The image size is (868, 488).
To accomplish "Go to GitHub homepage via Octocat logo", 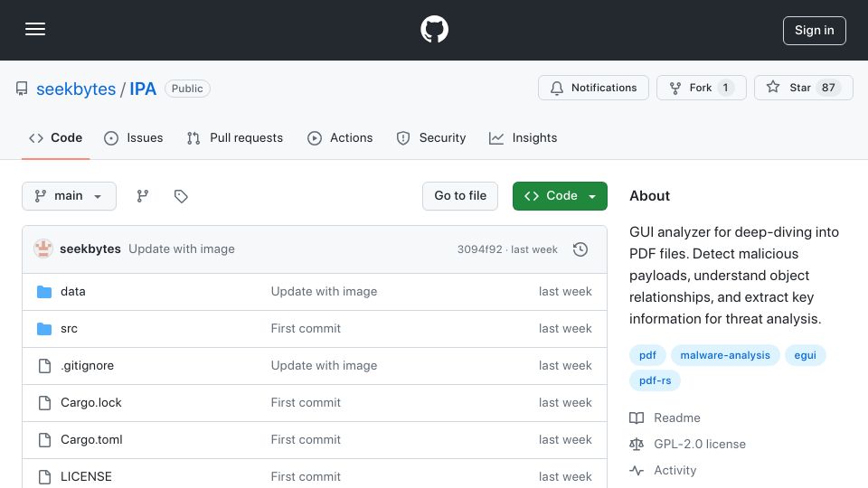I will click(434, 29).
